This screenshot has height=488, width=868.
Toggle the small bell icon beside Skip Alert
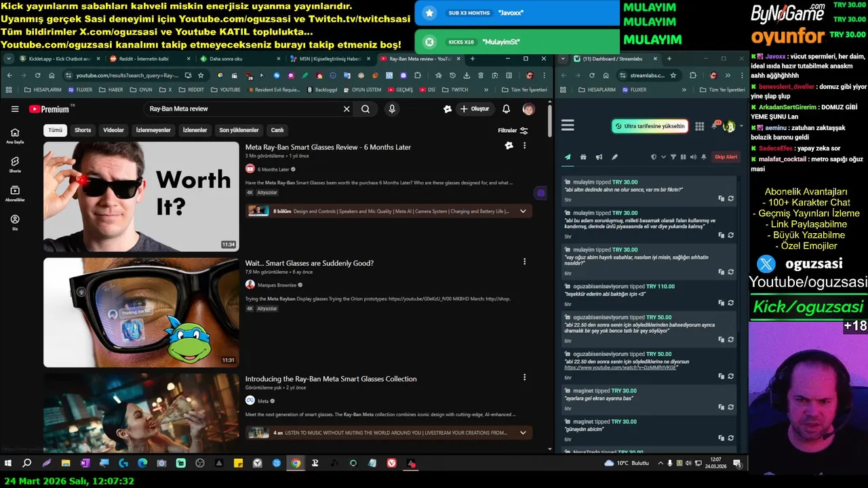703,157
